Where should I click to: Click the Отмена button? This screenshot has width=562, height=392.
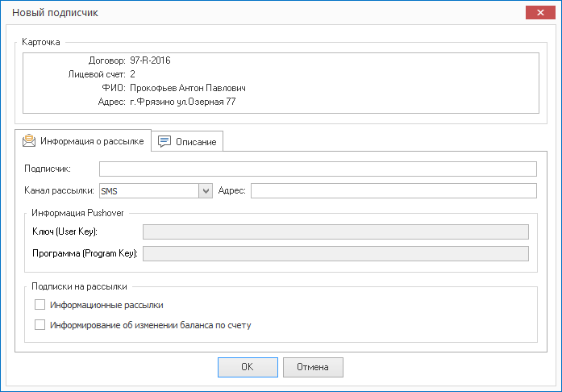coord(313,367)
